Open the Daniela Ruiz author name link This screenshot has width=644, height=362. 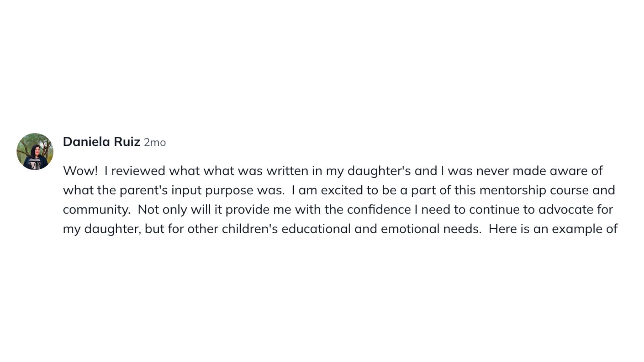pos(101,142)
